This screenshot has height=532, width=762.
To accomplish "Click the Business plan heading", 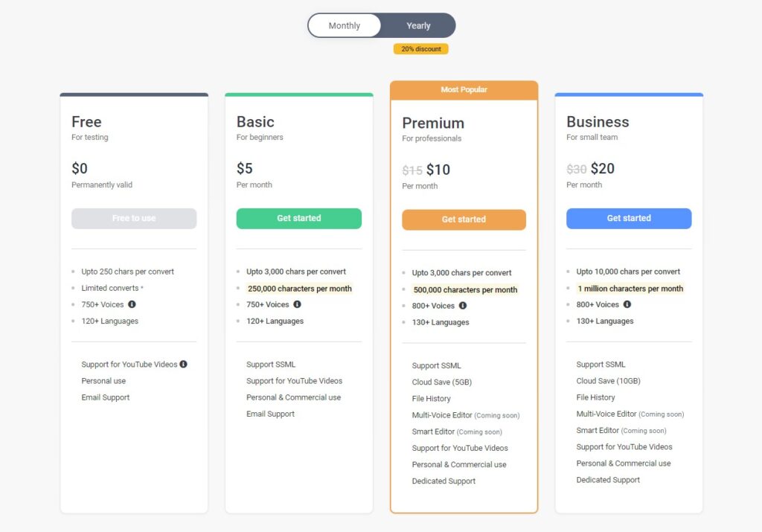I will click(x=598, y=122).
